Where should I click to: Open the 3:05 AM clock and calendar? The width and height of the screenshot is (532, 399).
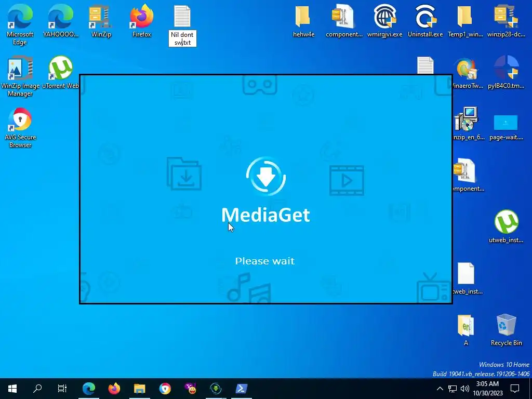point(487,389)
